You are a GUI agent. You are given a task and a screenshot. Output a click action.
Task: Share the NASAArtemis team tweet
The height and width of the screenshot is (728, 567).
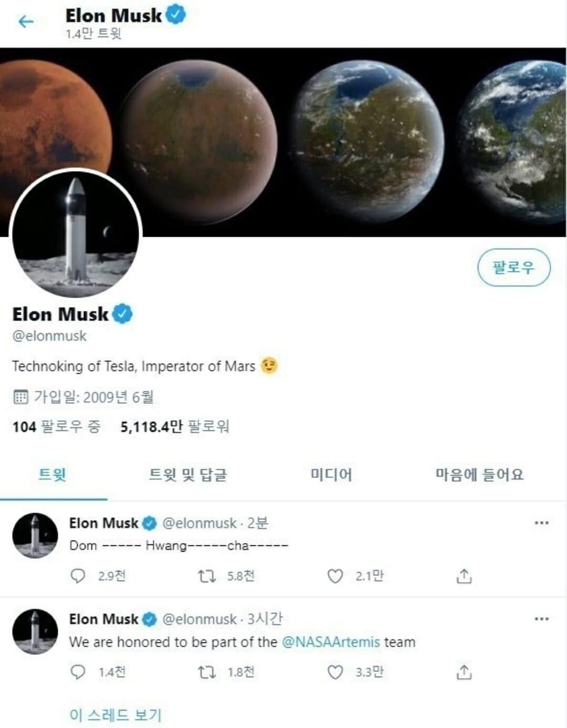tap(464, 672)
